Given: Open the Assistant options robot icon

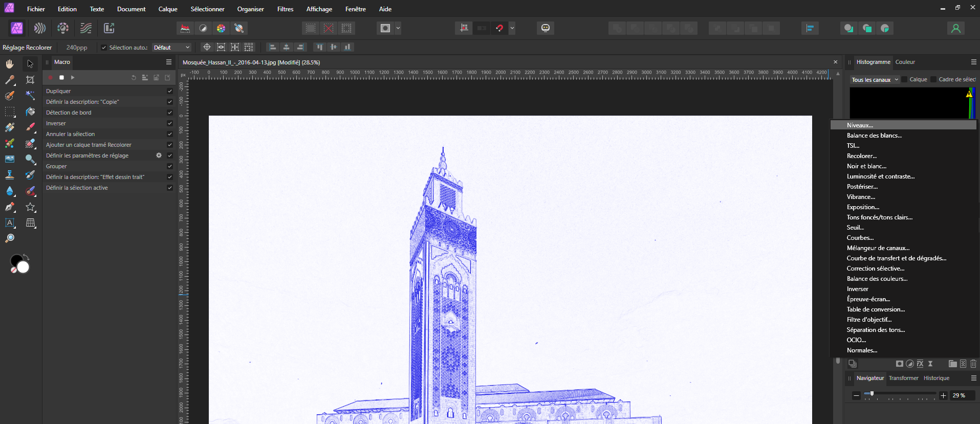Looking at the screenshot, I should click(546, 28).
